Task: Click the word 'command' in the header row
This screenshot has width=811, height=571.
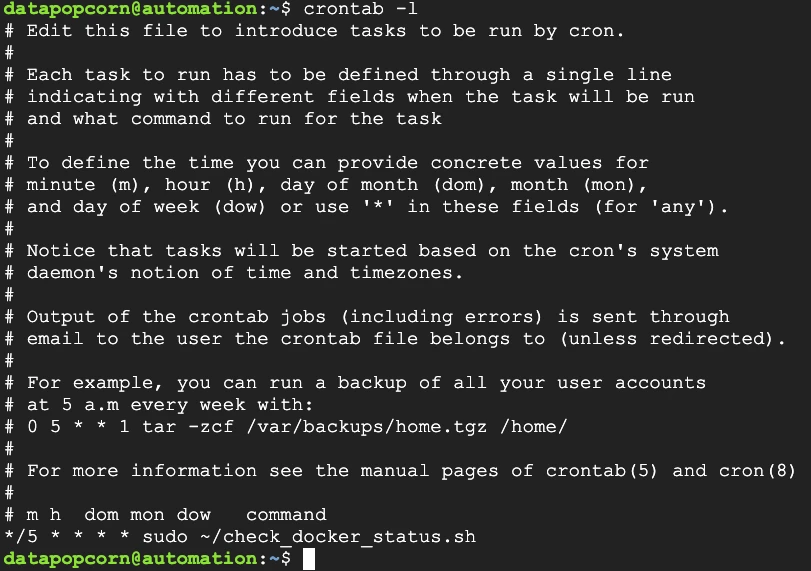Action: tap(286, 515)
